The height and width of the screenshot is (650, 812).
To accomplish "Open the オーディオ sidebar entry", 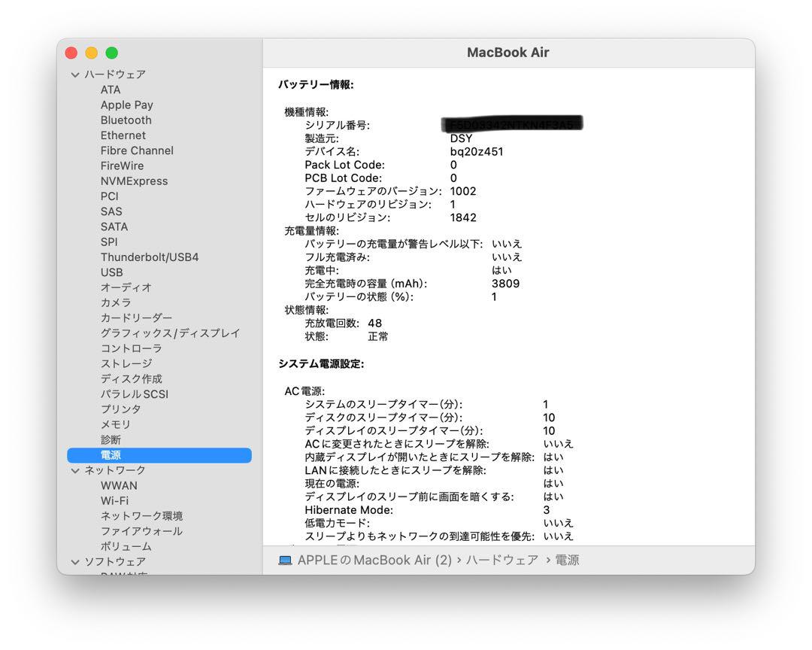I will (x=126, y=287).
